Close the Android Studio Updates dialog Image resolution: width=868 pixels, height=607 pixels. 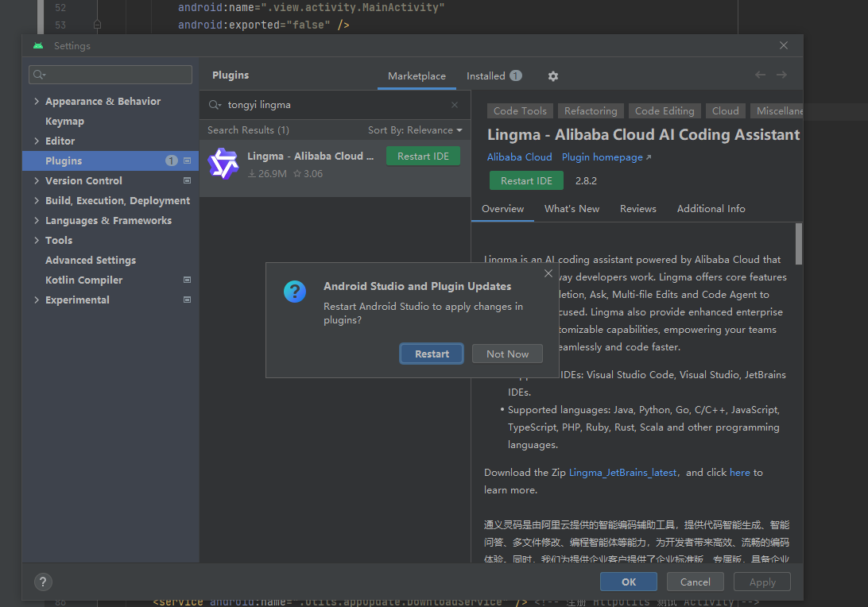548,273
